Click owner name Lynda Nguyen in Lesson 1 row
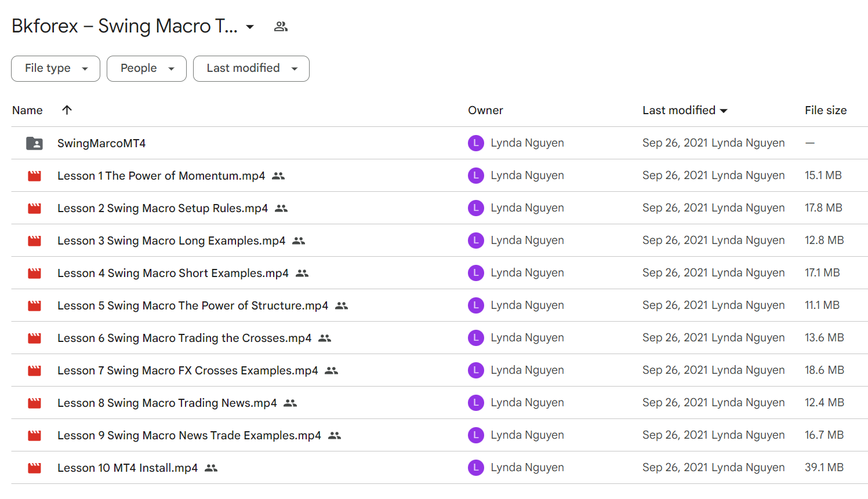 [x=527, y=176]
